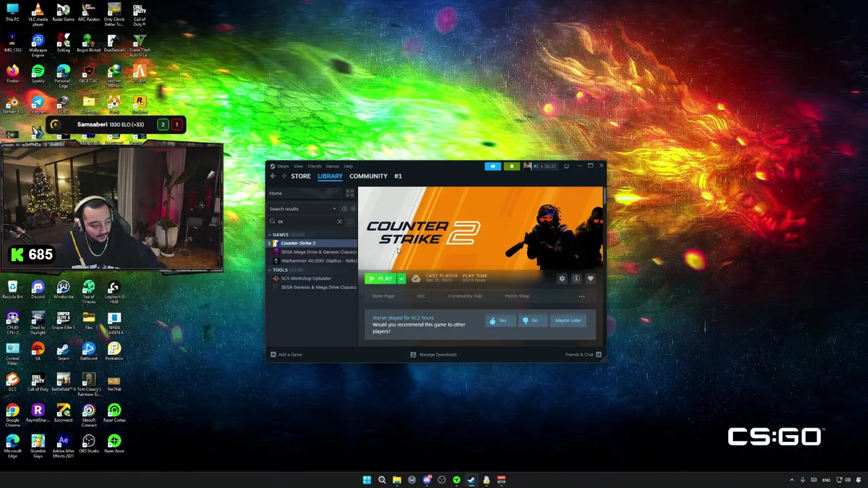Select Warhammer 40,000: Gladius - Relics
The width and height of the screenshot is (868, 488).
pos(313,261)
